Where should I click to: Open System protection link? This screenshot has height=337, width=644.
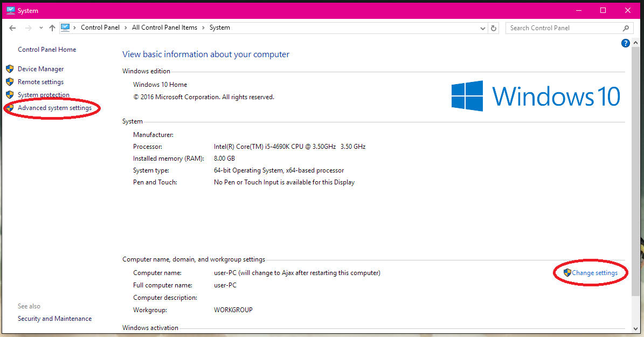pyautogui.click(x=44, y=95)
